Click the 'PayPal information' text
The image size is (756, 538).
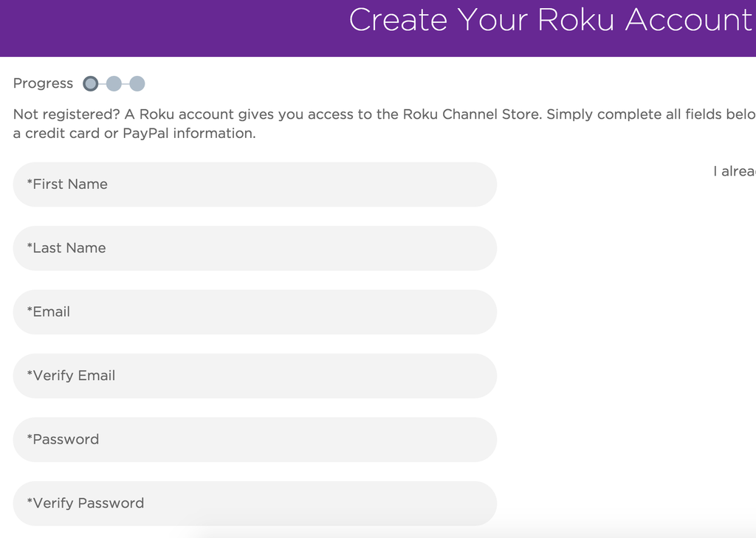(x=189, y=134)
